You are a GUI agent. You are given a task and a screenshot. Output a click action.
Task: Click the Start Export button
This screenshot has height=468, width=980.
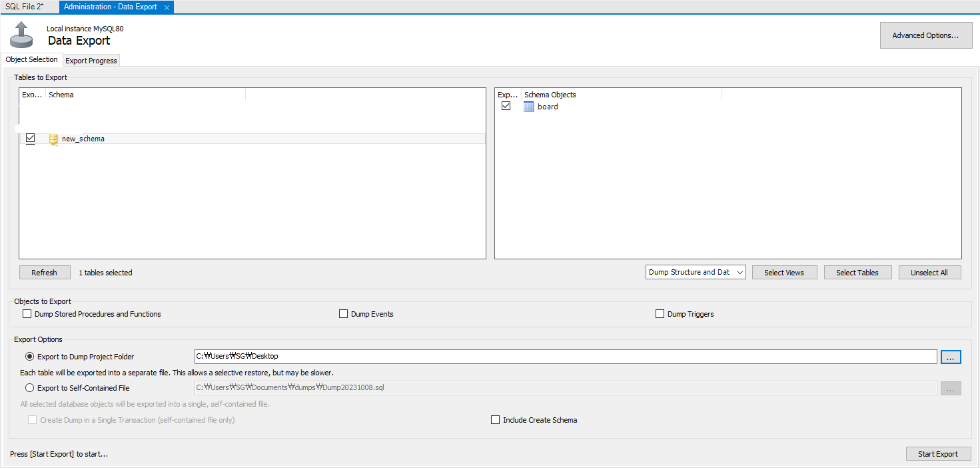click(938, 454)
